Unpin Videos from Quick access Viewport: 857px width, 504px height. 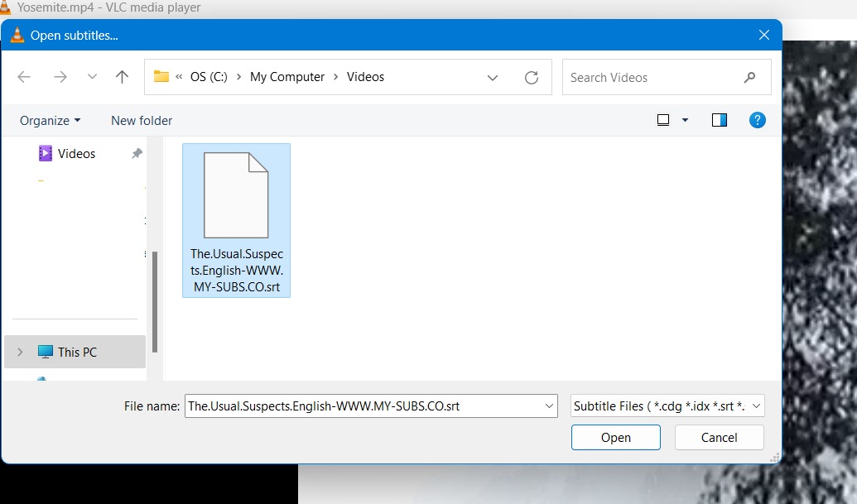[x=136, y=153]
